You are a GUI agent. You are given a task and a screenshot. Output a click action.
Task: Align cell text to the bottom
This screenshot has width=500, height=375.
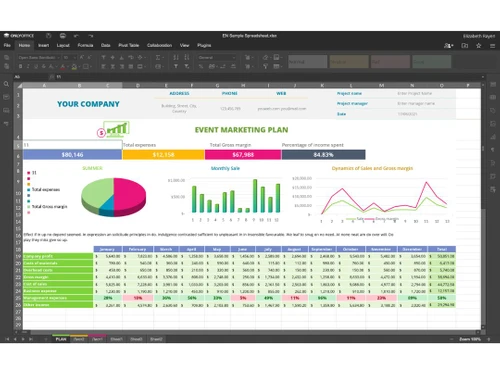pos(122,57)
